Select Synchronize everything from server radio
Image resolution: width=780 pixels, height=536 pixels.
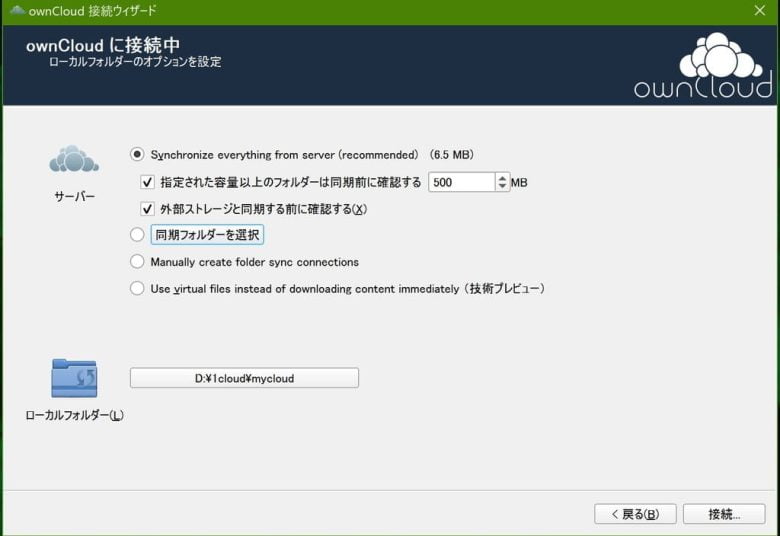[137, 154]
